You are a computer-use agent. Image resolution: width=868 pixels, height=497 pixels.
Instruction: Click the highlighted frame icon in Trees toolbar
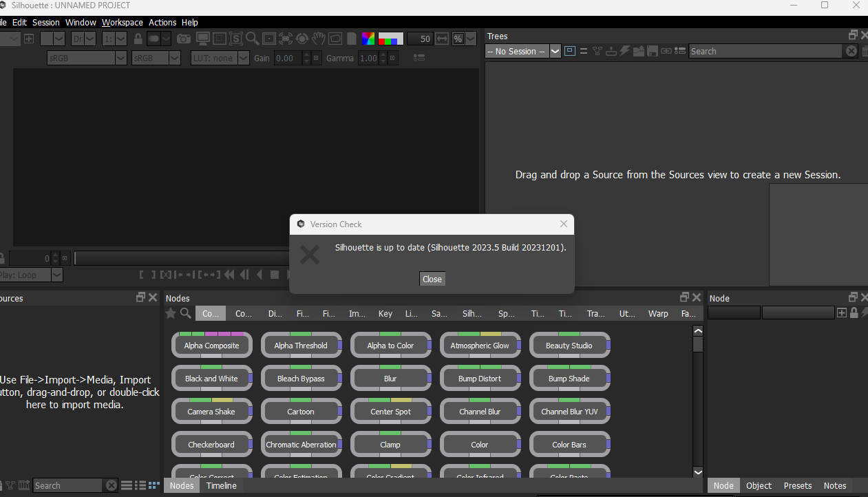570,51
